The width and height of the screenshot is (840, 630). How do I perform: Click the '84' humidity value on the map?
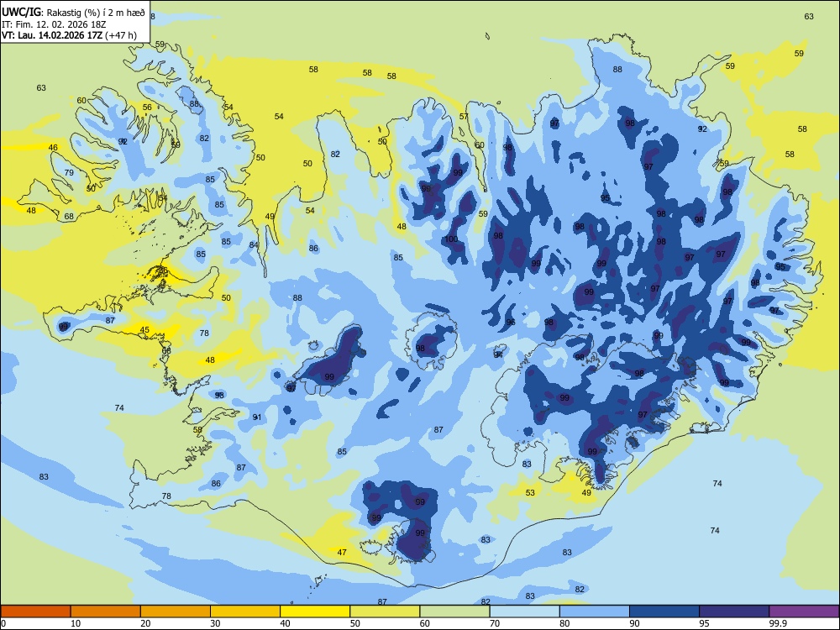pyautogui.click(x=254, y=245)
